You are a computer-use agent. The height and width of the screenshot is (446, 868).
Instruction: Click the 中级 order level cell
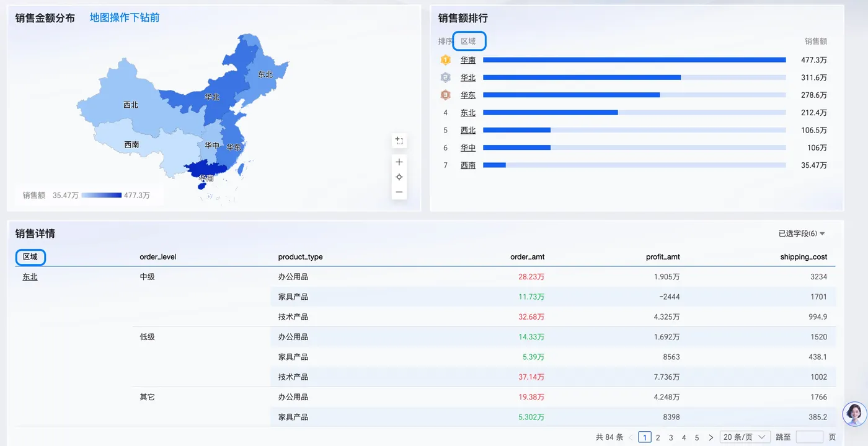pyautogui.click(x=148, y=277)
